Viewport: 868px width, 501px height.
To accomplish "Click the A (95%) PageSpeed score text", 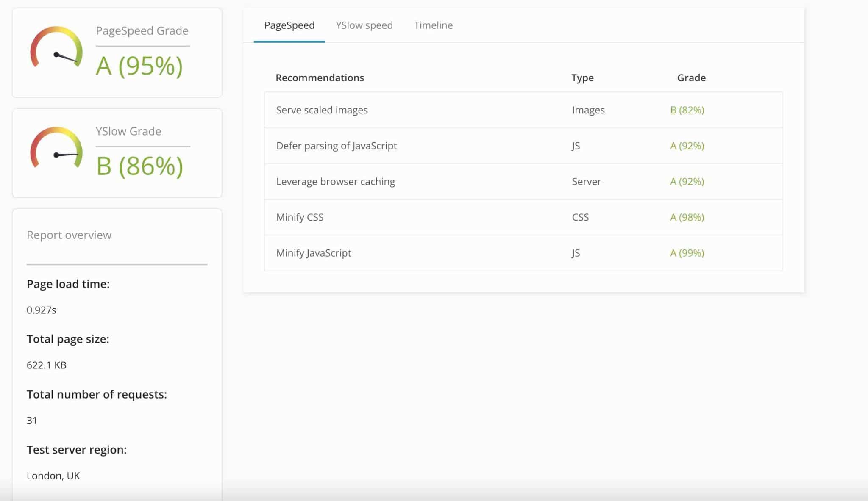I will [139, 66].
